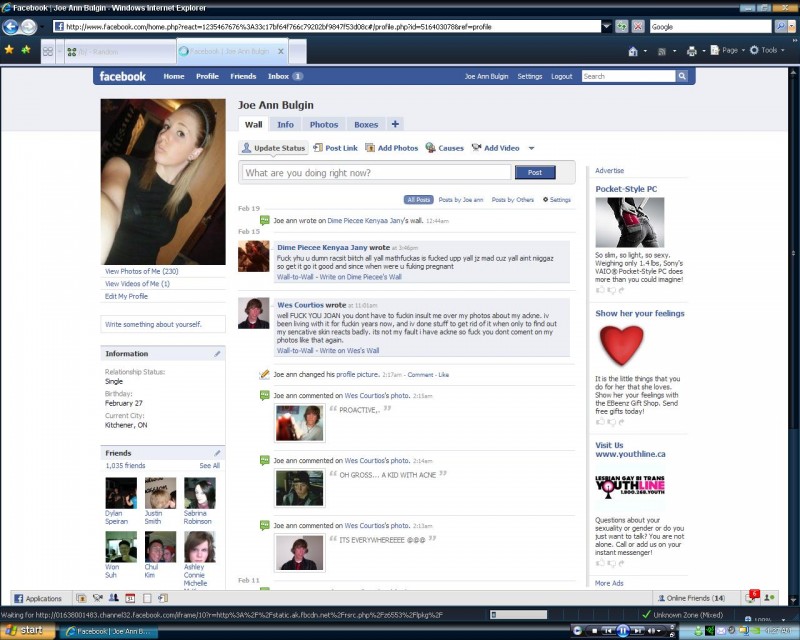The width and height of the screenshot is (800, 640).
Task: Open Joe Ann Bulgin's profile picture
Action: pos(163,182)
